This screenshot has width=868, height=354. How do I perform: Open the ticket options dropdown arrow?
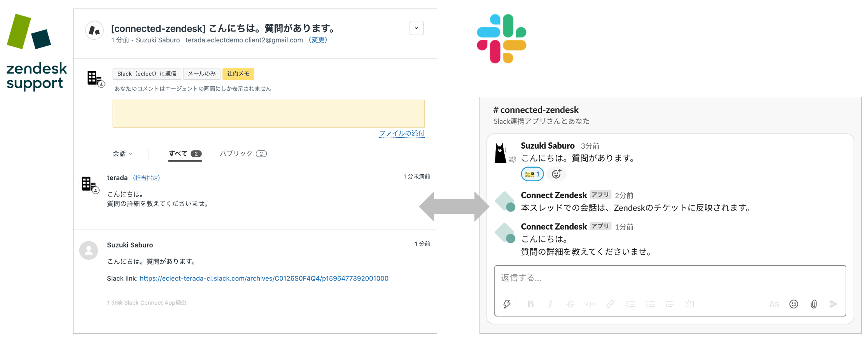416,28
